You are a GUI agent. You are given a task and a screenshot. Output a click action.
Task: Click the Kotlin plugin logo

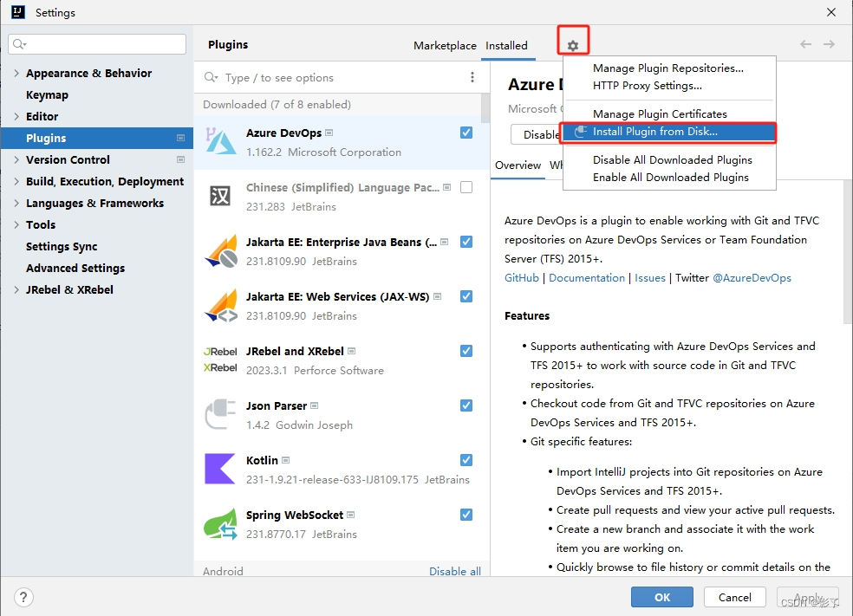pyautogui.click(x=220, y=469)
